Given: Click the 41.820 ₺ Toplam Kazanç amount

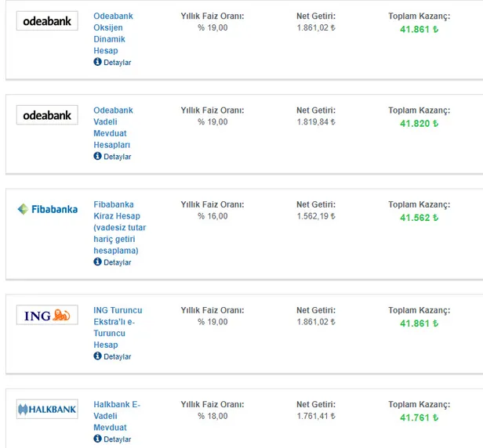Looking at the screenshot, I should pyautogui.click(x=419, y=124).
